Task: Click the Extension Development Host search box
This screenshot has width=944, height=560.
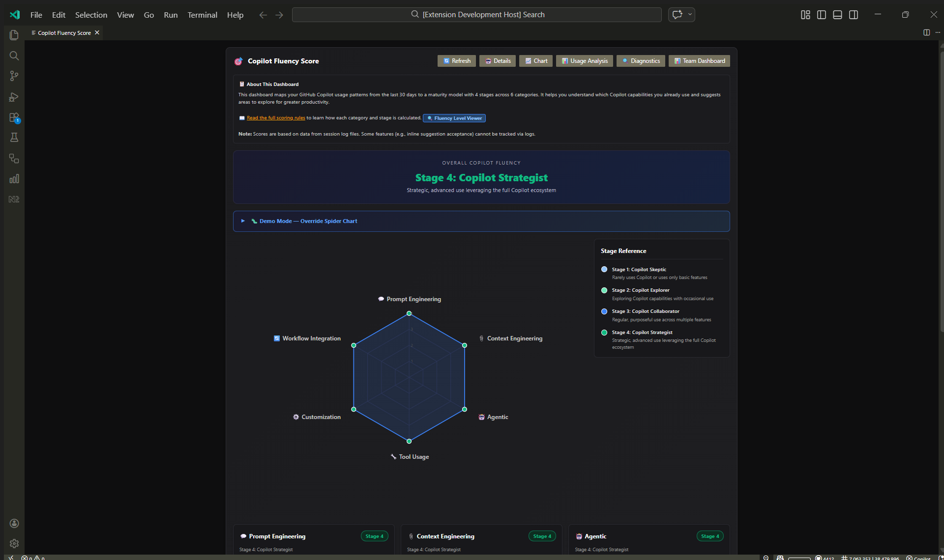Action: coord(476,15)
